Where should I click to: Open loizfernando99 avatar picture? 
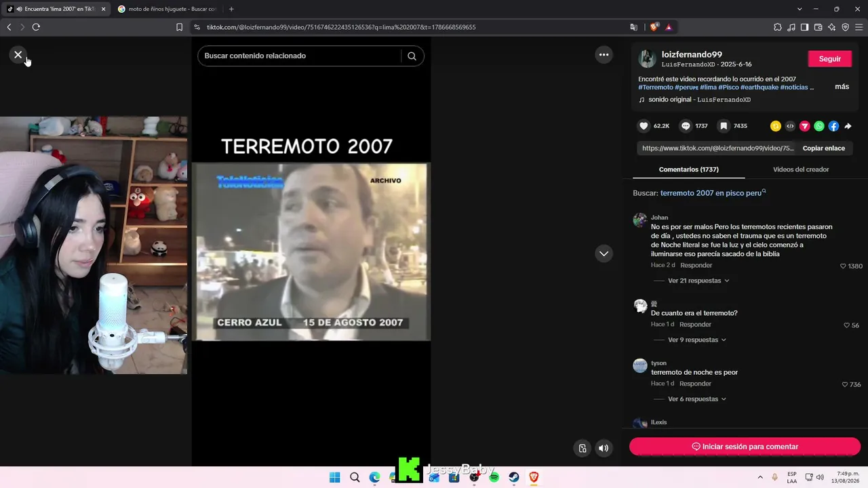(x=647, y=58)
